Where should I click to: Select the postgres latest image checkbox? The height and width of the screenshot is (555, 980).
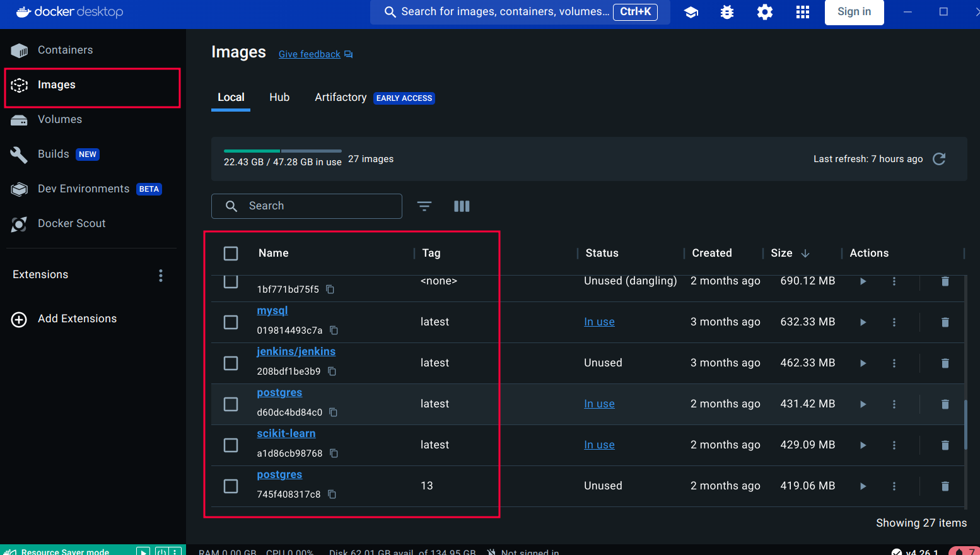tap(231, 404)
